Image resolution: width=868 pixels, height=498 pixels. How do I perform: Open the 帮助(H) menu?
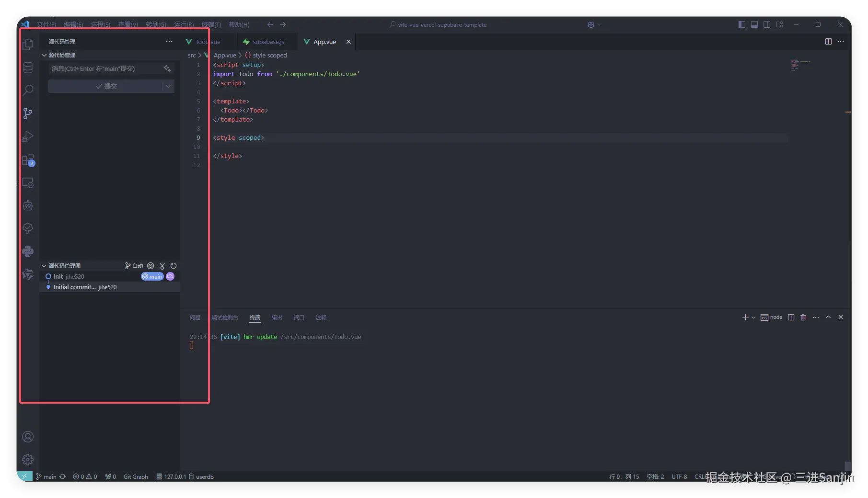(239, 24)
